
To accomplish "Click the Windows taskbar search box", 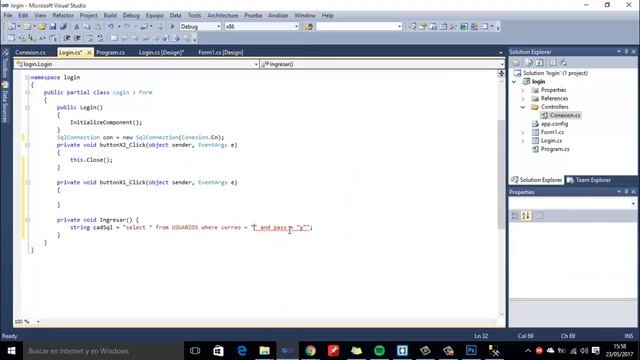I will (103, 351).
